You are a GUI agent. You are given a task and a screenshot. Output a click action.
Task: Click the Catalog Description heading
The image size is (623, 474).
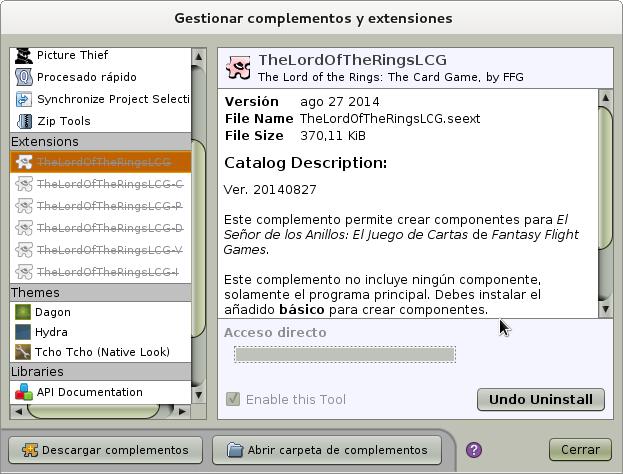(x=305, y=163)
